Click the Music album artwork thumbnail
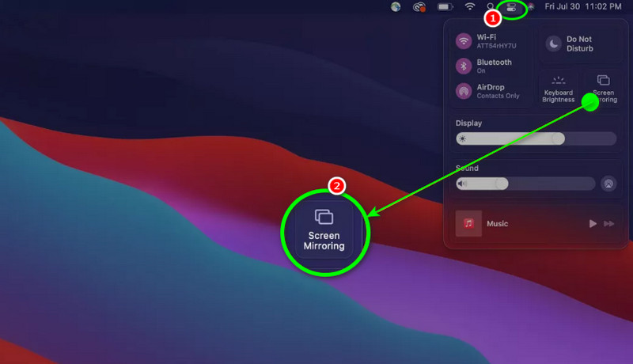Image resolution: width=633 pixels, height=364 pixels. point(468,224)
